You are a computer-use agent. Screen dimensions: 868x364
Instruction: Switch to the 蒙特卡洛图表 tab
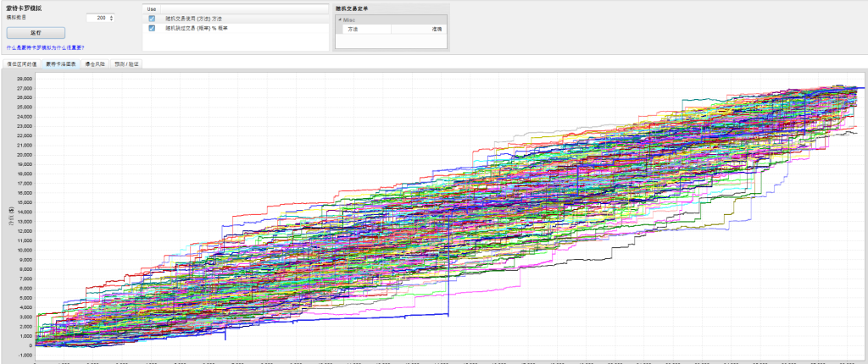tap(60, 63)
